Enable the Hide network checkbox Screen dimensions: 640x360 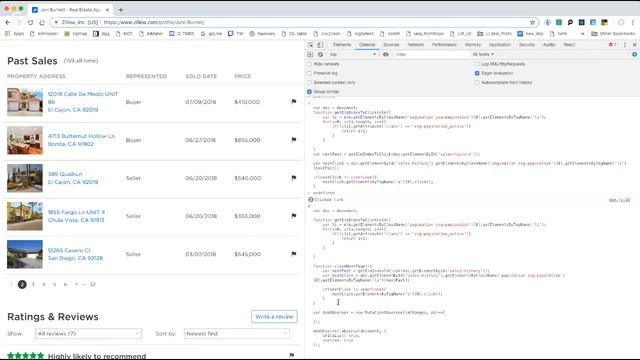tap(309, 64)
